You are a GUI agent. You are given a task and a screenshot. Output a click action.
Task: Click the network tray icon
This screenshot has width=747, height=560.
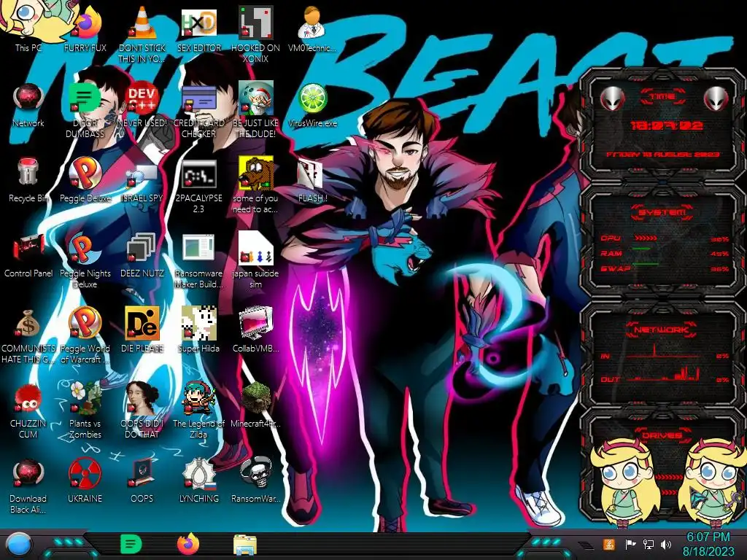[649, 544]
